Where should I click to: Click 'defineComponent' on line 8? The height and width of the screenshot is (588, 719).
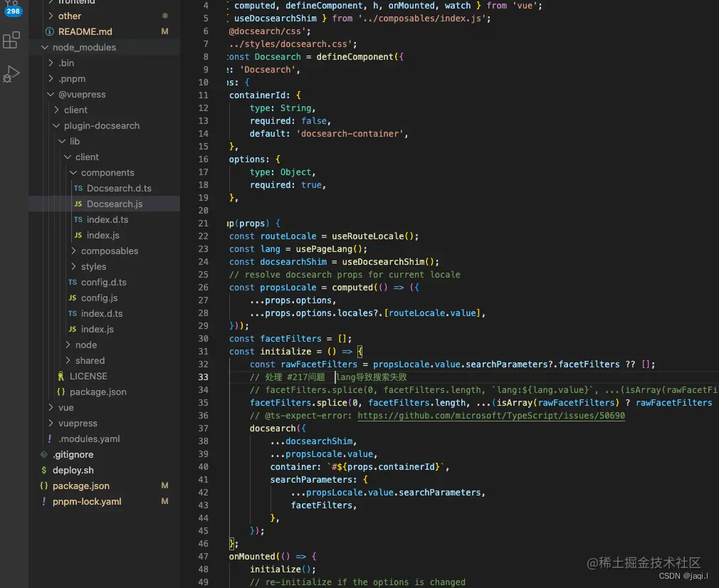point(355,57)
